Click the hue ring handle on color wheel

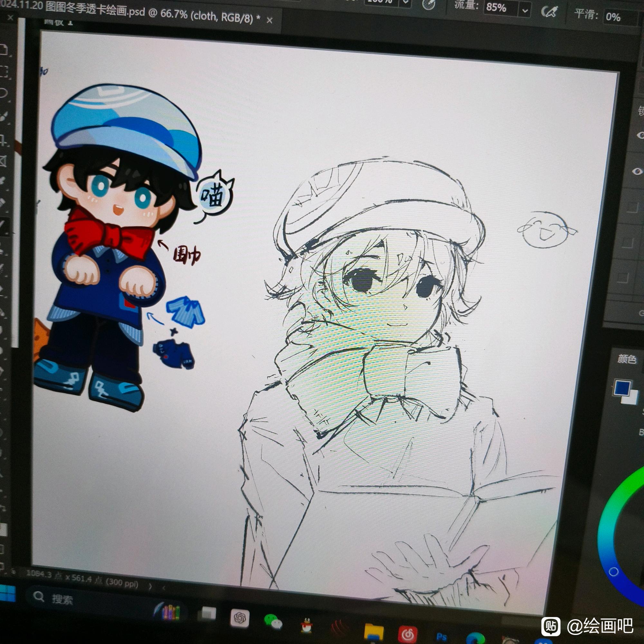[613, 572]
